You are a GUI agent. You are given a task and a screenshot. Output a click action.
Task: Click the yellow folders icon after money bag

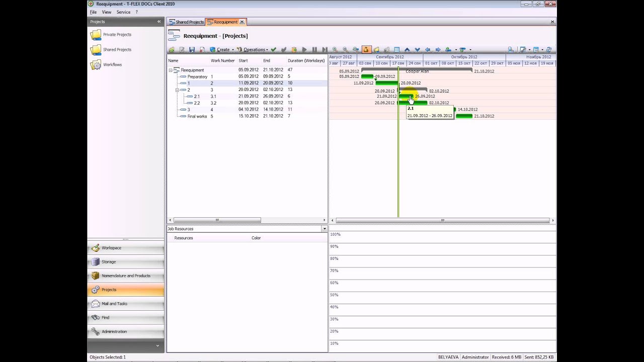[376, 50]
